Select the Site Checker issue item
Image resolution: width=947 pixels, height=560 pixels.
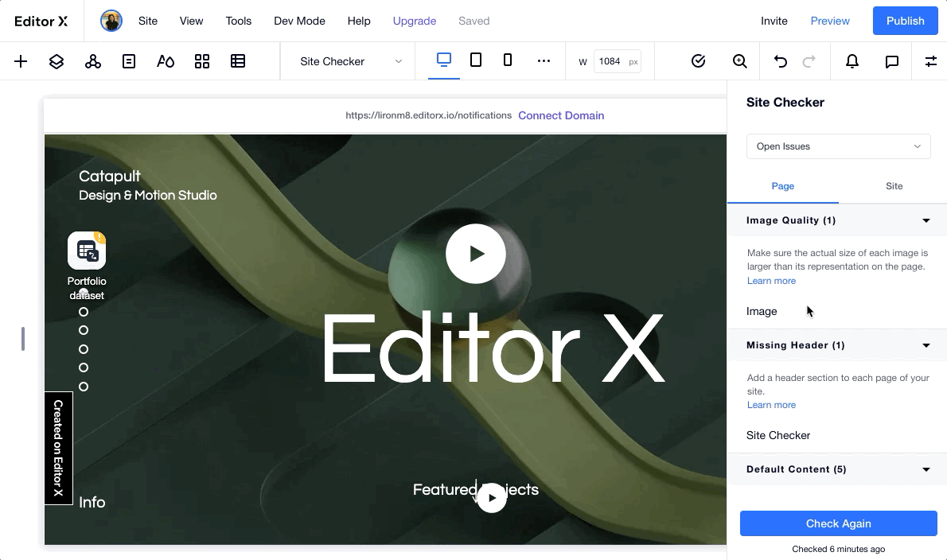click(x=778, y=435)
